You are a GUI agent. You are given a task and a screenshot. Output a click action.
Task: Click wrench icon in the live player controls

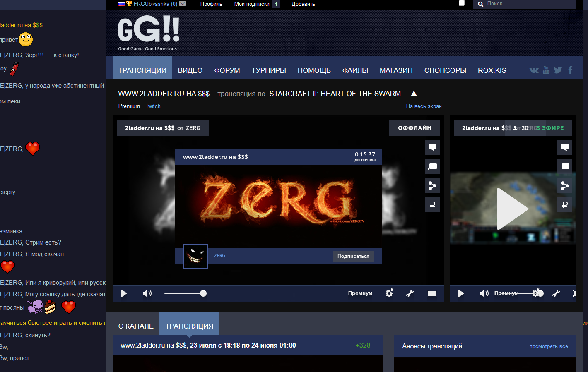[x=556, y=293]
